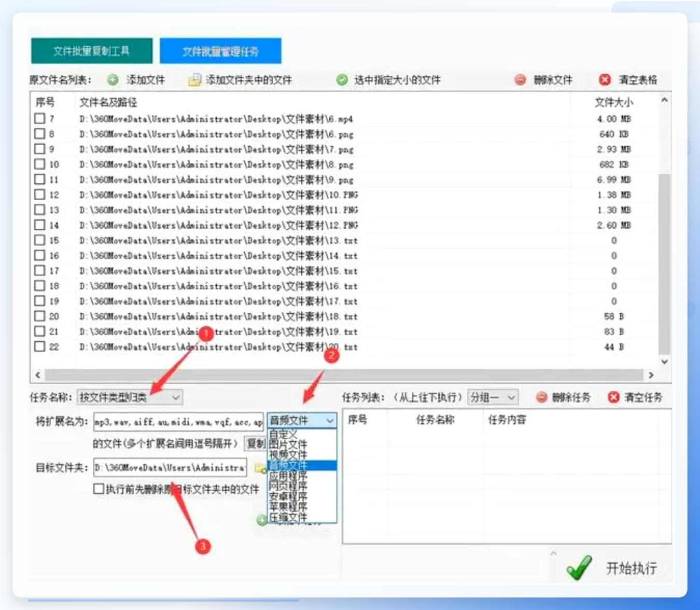Click the 删除文件 button label
Image resolution: width=700 pixels, height=610 pixels.
point(553,80)
